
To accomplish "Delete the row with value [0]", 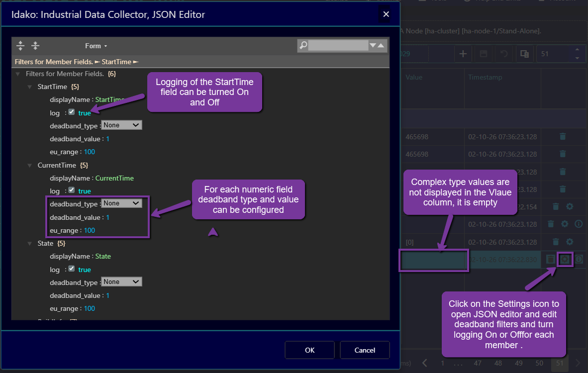I will [x=556, y=242].
